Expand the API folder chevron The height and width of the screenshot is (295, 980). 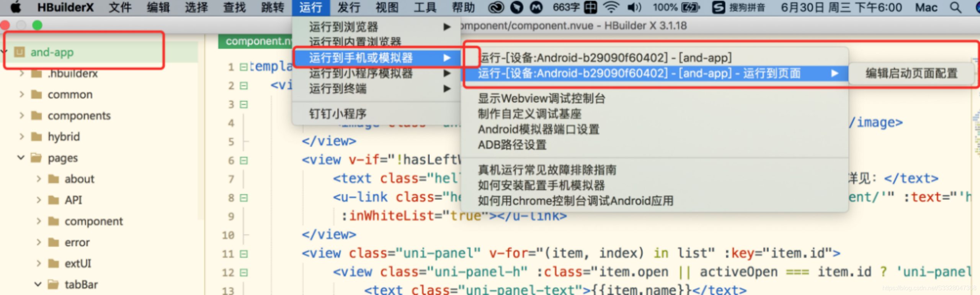[x=38, y=200]
